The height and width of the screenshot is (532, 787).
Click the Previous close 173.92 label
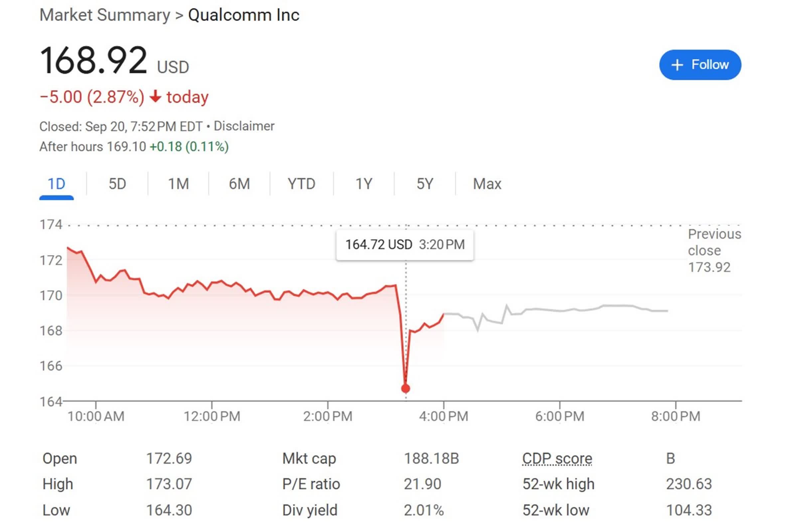click(x=714, y=251)
